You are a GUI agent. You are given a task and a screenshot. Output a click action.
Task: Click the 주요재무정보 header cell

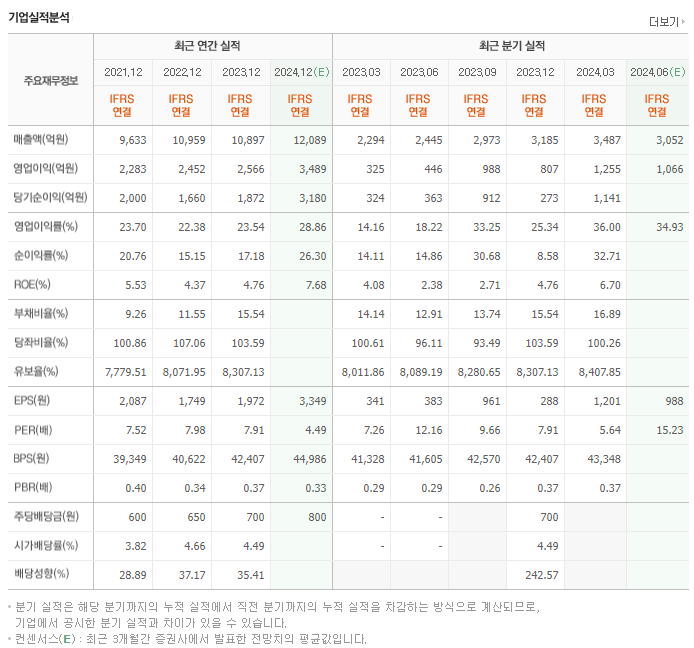coord(51,81)
